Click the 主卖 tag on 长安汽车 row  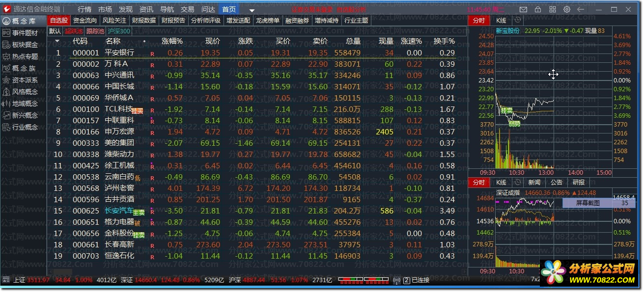(x=140, y=212)
